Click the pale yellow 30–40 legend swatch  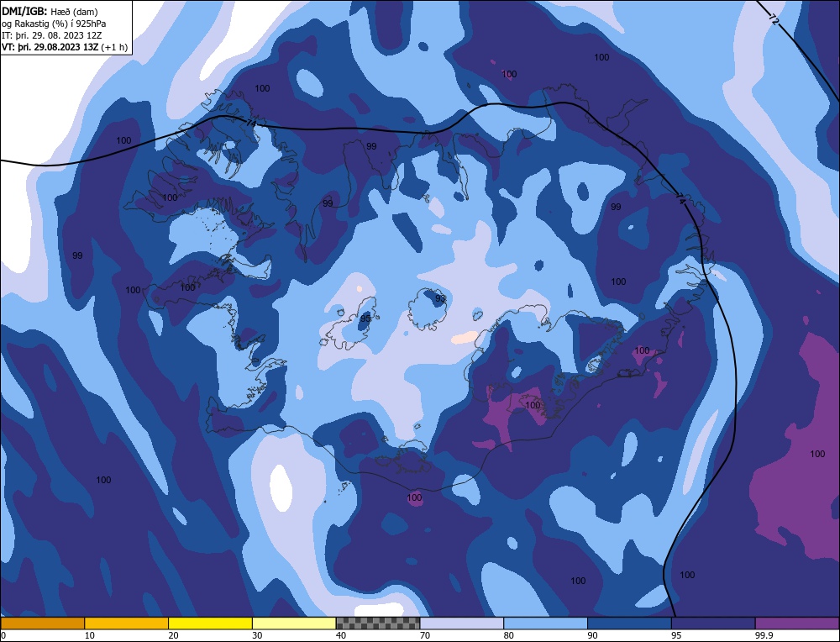click(294, 623)
